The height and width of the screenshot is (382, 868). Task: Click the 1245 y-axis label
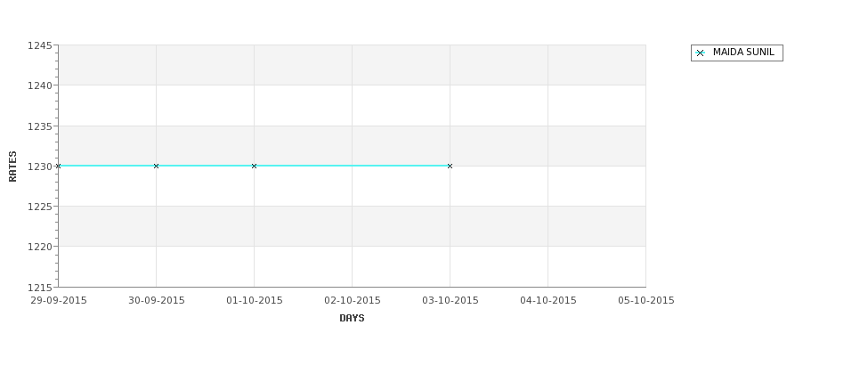point(40,45)
